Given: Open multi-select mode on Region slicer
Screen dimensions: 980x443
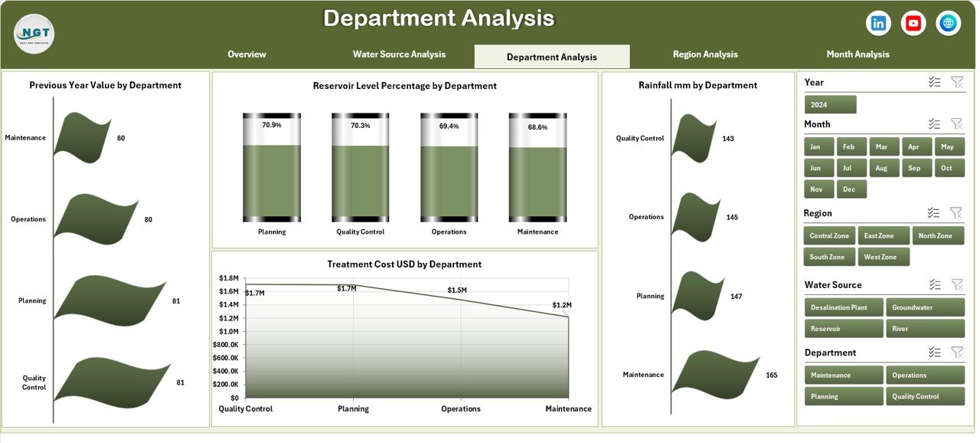Looking at the screenshot, I should (934, 212).
